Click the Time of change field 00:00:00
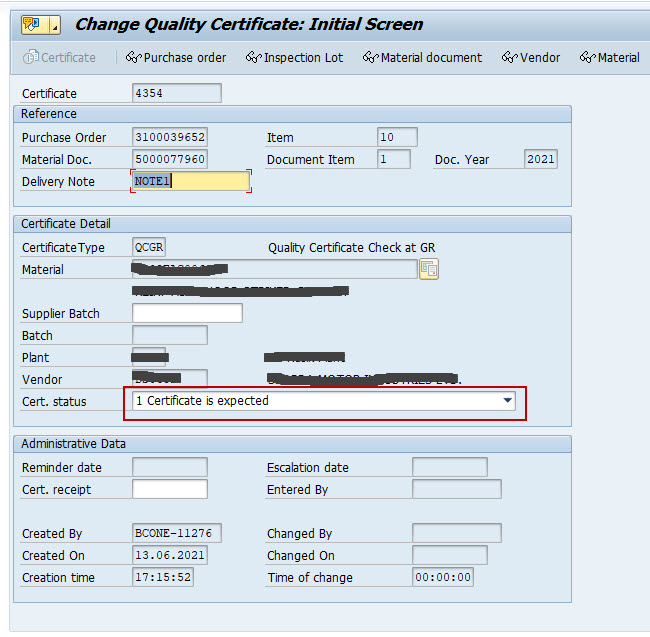 (x=443, y=577)
